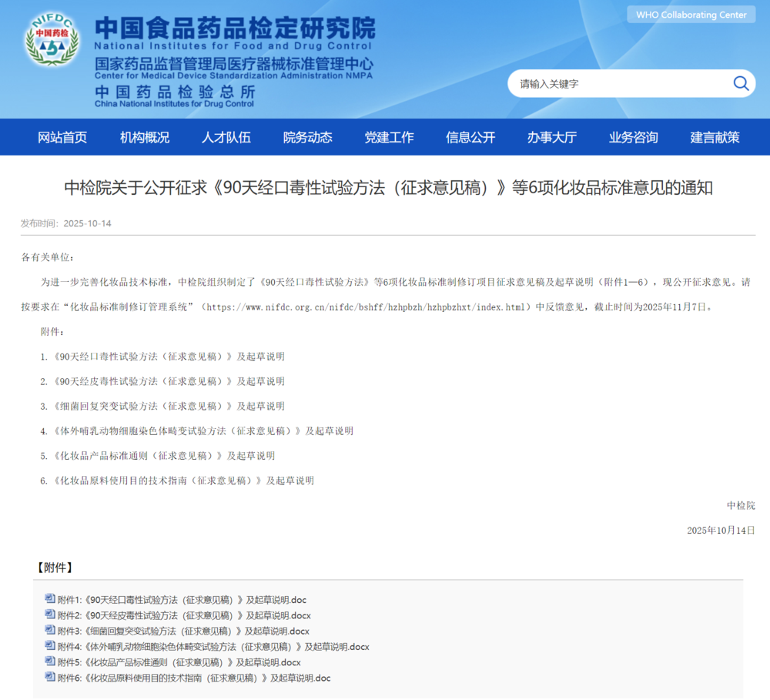Select 办事大厅 in the navigation bar
This screenshot has width=770, height=700.
click(552, 137)
